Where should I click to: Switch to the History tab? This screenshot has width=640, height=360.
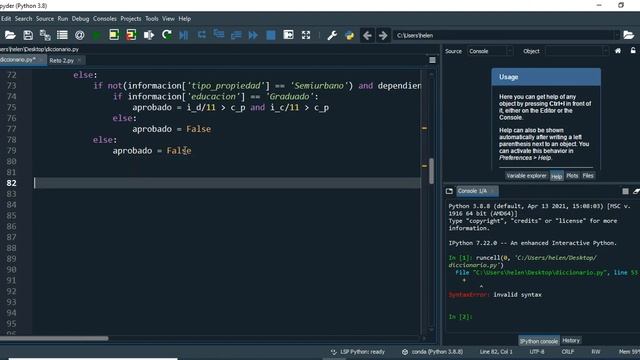click(571, 340)
